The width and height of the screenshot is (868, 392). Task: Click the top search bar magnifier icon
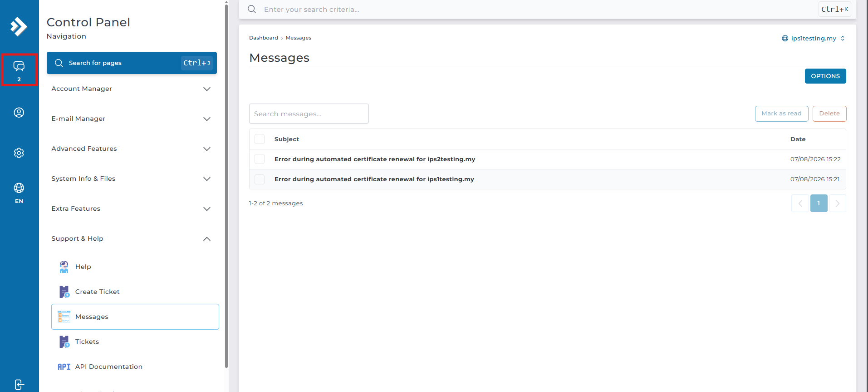coord(252,9)
